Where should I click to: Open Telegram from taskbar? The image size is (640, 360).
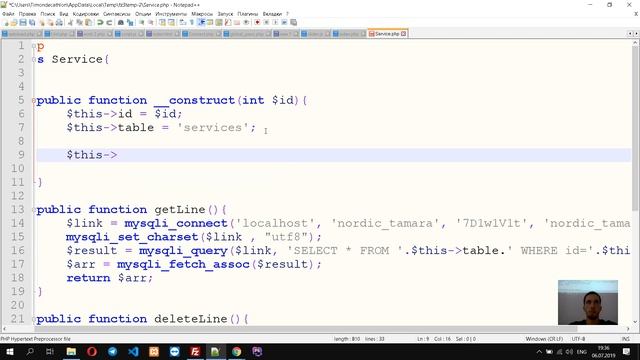coord(113,351)
